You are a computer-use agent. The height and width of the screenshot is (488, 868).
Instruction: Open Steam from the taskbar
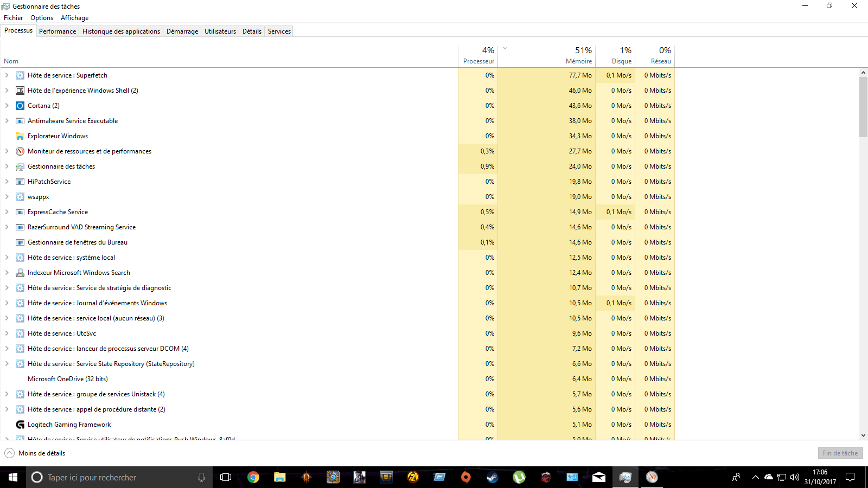point(492,477)
